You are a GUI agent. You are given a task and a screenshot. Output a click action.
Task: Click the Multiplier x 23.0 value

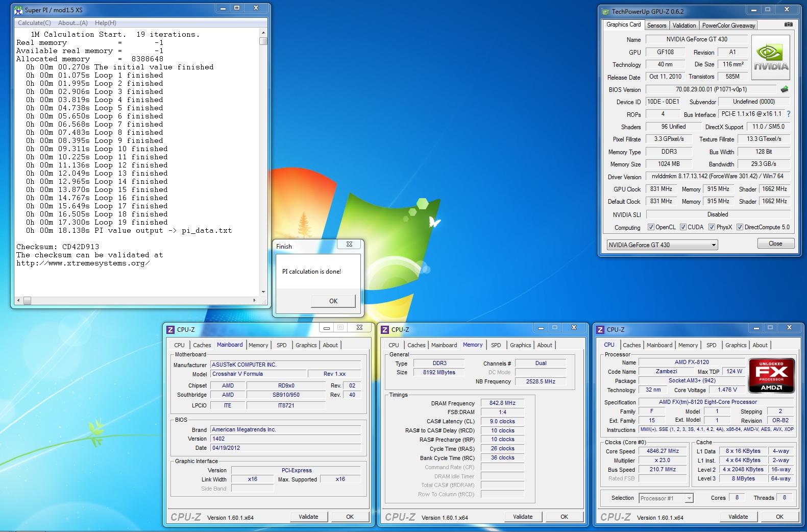[664, 460]
